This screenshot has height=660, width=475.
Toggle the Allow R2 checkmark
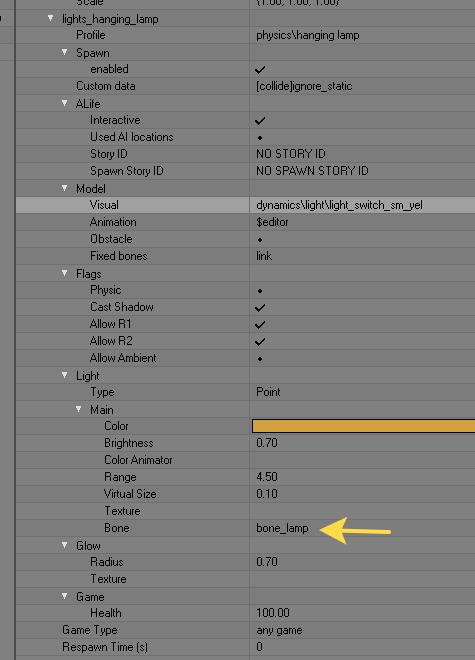coord(260,341)
